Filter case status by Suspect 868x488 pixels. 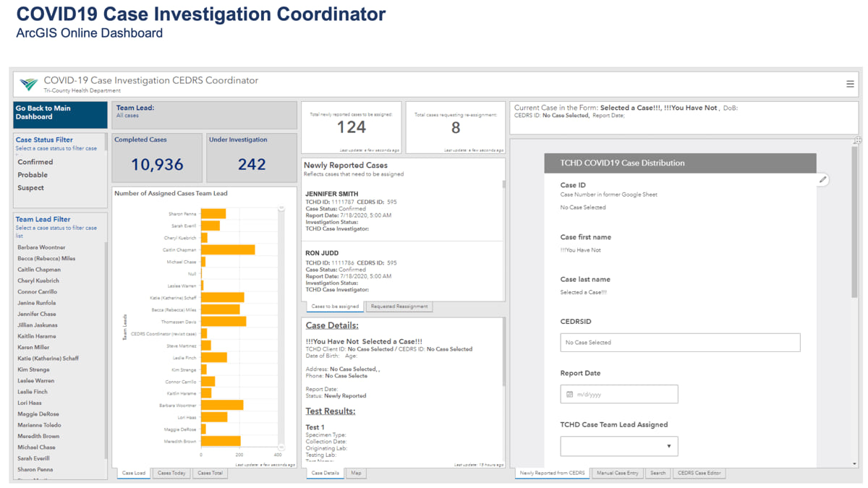tap(31, 188)
